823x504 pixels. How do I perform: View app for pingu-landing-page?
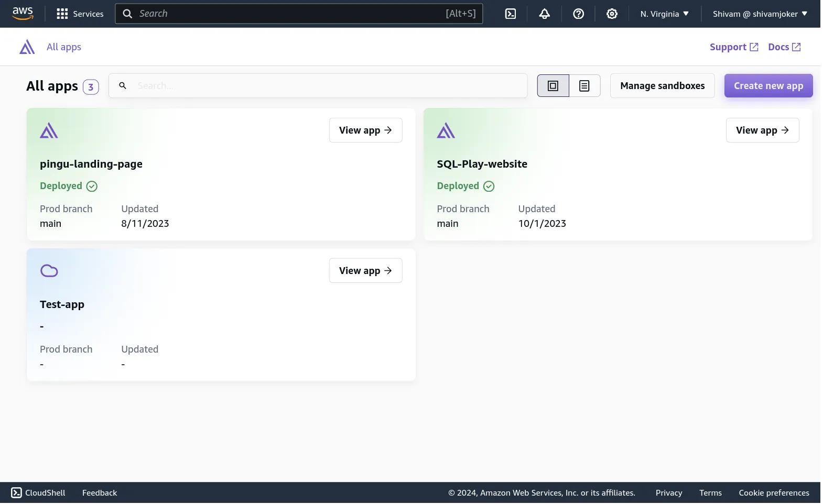pyautogui.click(x=365, y=130)
